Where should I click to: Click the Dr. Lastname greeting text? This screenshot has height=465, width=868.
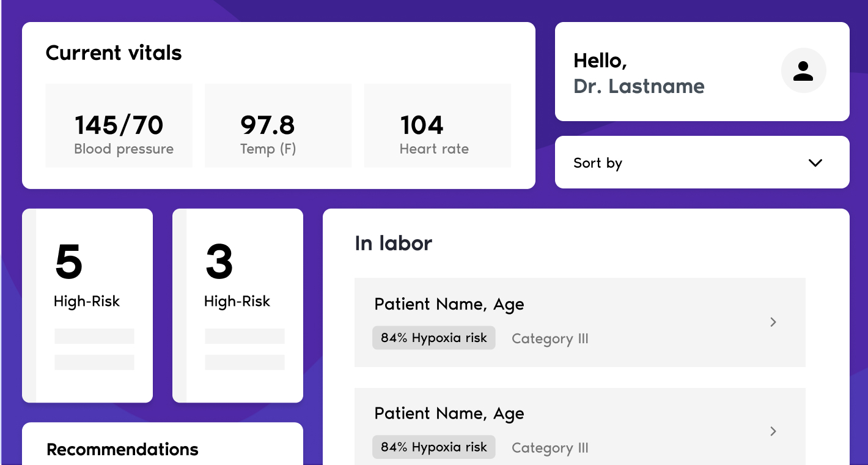(x=639, y=86)
